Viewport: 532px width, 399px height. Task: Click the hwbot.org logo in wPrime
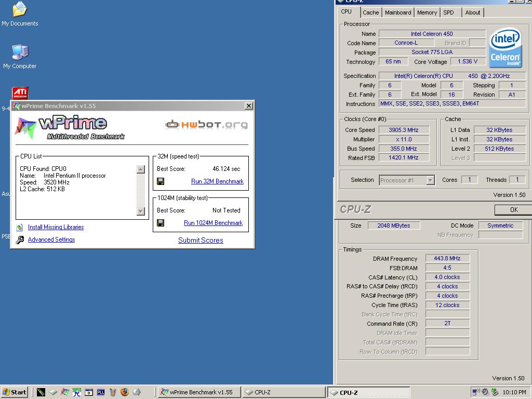coord(206,125)
